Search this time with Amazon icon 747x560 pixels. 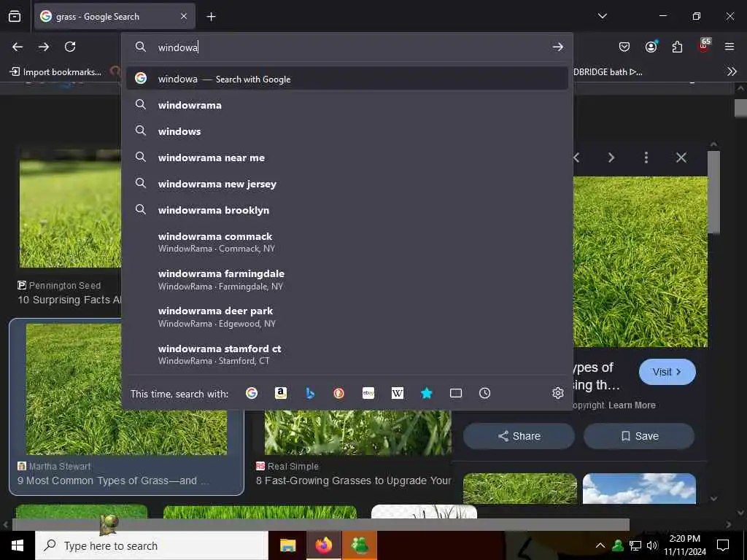point(281,393)
